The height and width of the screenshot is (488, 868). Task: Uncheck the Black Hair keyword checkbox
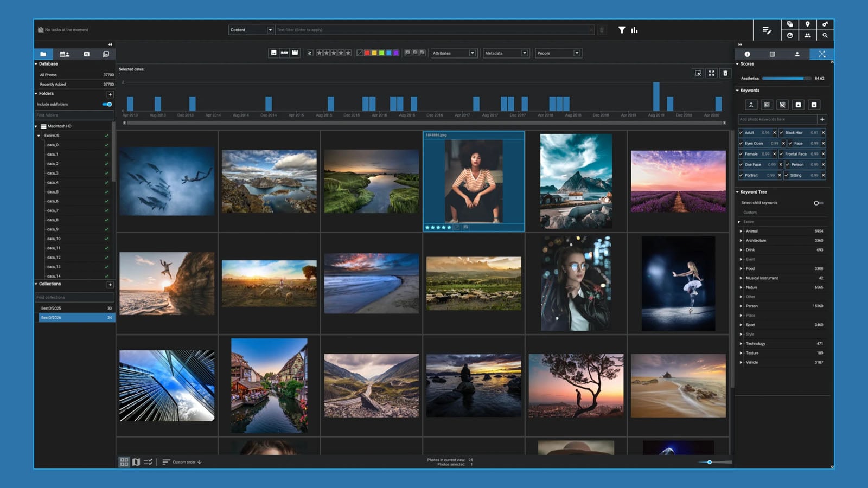pos(782,133)
